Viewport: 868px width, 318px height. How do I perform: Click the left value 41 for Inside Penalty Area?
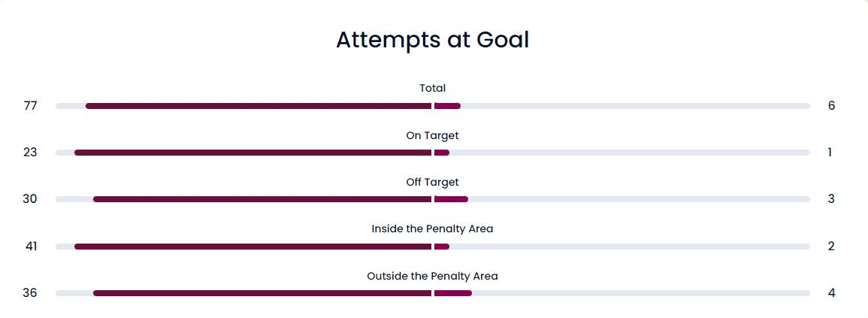[31, 247]
